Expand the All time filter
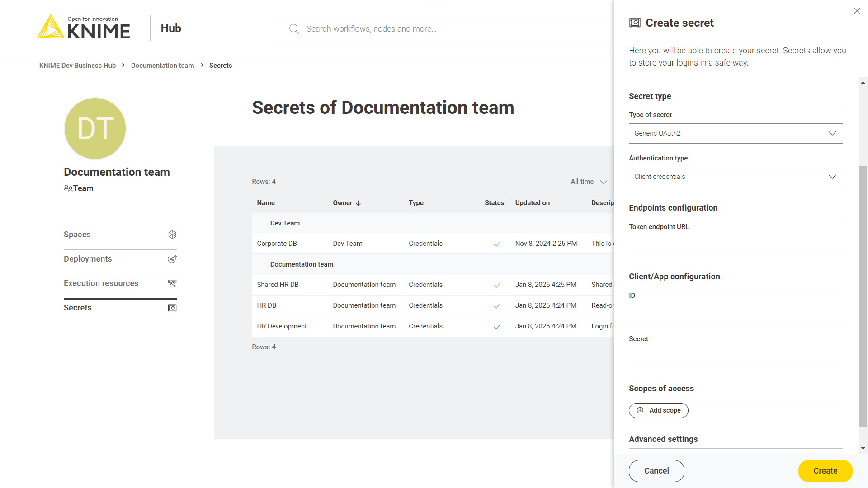This screenshot has height=488, width=868. pos(589,182)
